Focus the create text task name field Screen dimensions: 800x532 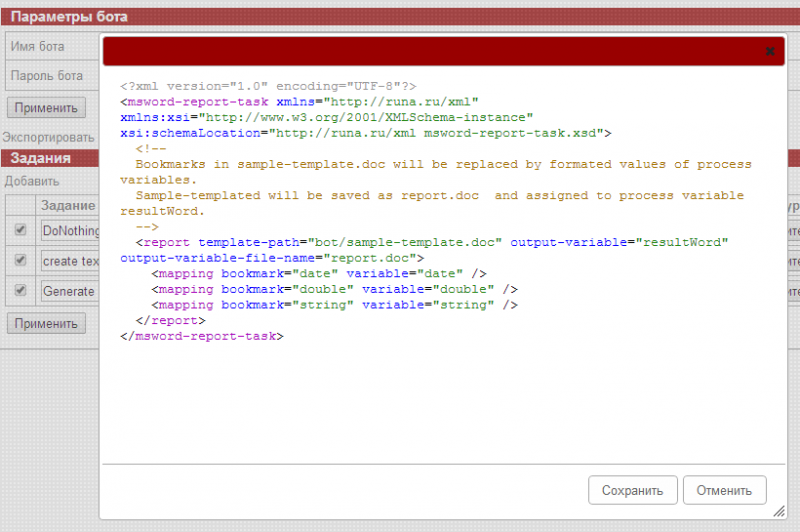pyautogui.click(x=70, y=261)
